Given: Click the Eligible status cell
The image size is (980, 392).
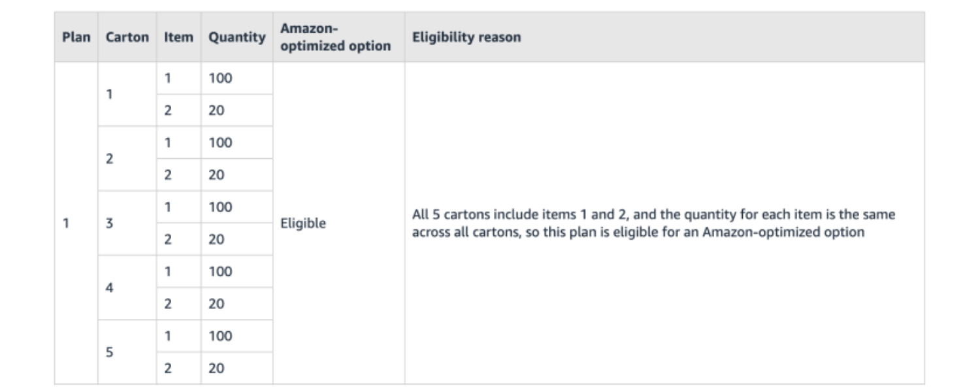Looking at the screenshot, I should [x=303, y=223].
